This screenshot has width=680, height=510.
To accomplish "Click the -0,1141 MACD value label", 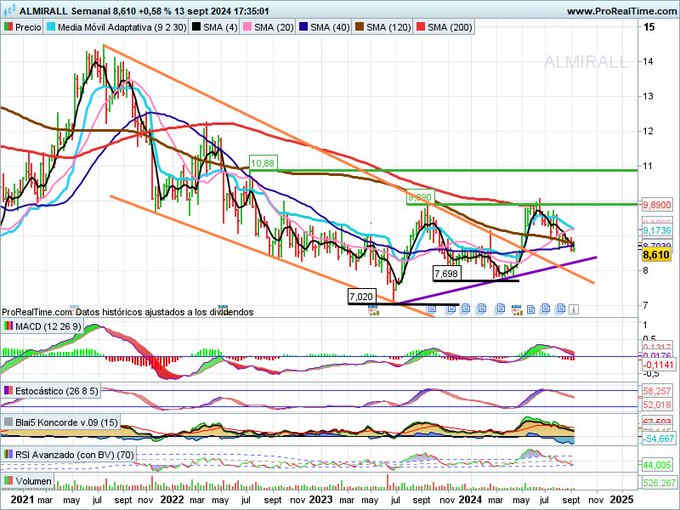I will pyautogui.click(x=658, y=365).
